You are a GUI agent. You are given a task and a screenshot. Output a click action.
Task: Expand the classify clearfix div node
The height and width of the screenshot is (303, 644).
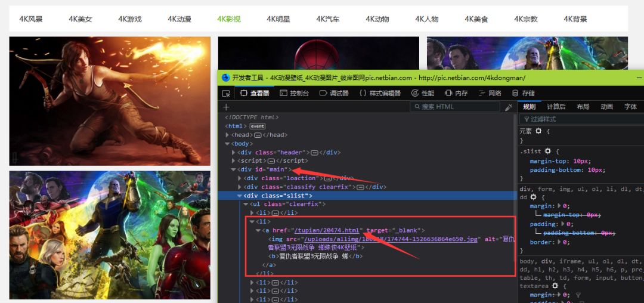coord(240,187)
